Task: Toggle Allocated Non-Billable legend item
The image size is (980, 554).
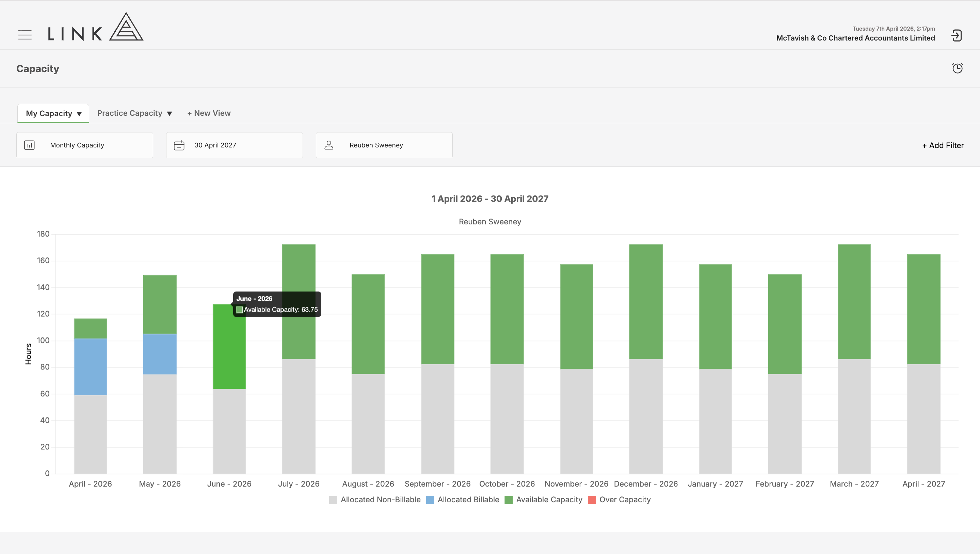Action: [375, 500]
